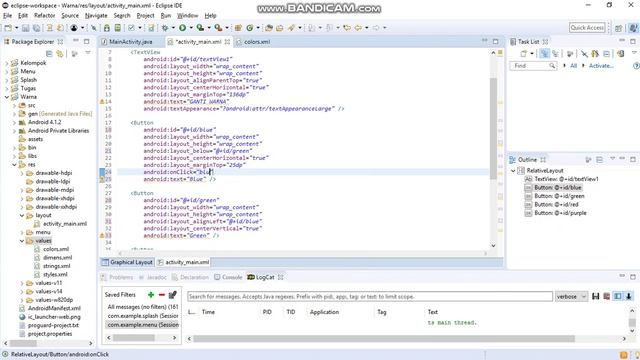This screenshot has height=360, width=640.
Task: Open the Run button dropdown arrow
Action: 191,28
